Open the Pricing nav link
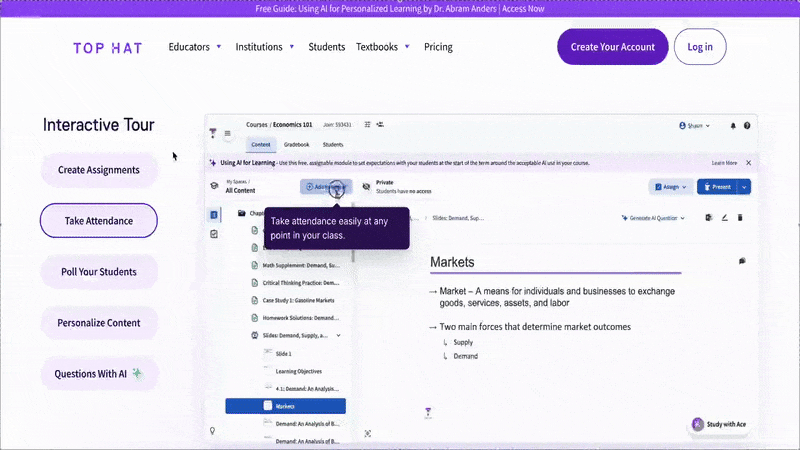This screenshot has height=450, width=800. tap(438, 47)
